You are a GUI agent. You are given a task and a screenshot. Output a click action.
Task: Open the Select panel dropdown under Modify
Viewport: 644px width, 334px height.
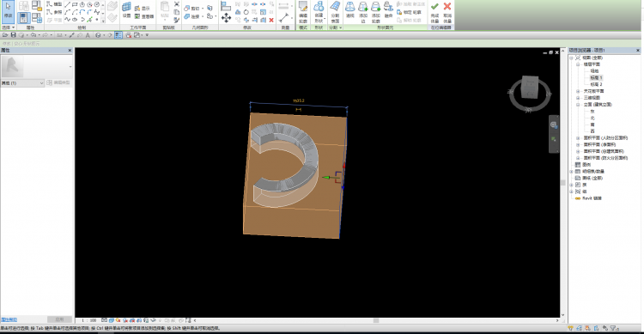click(x=9, y=27)
